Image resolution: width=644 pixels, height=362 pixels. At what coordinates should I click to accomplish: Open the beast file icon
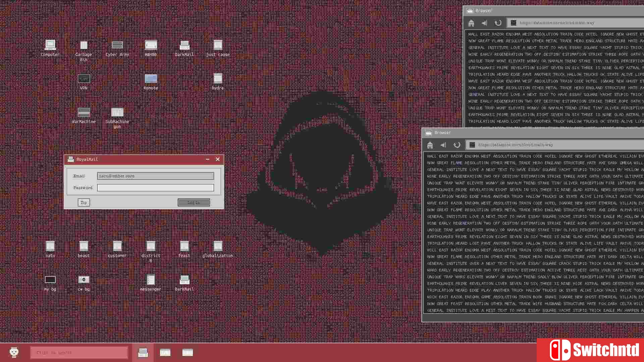84,249
